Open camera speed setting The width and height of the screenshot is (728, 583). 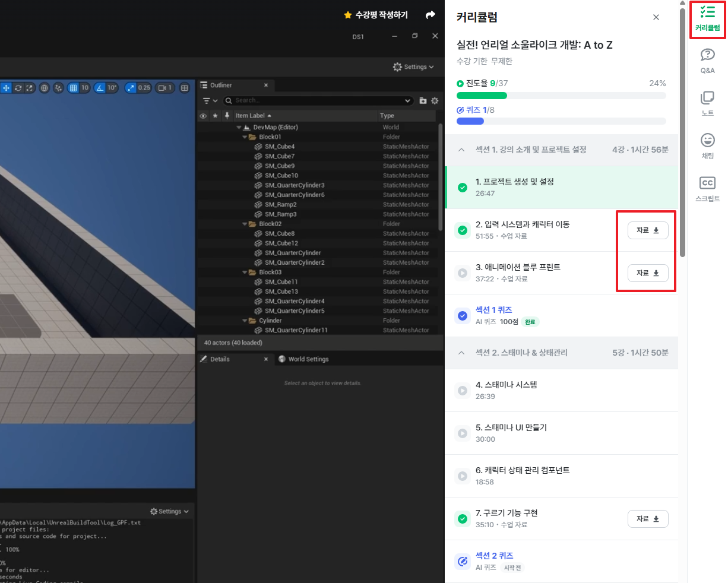pyautogui.click(x=164, y=88)
